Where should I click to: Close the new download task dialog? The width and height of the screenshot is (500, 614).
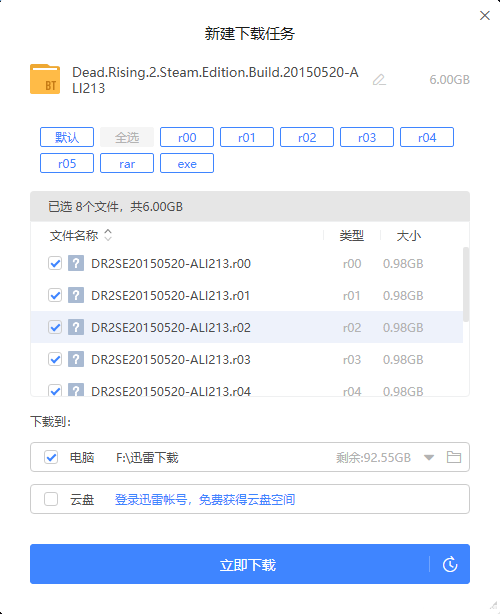485,16
